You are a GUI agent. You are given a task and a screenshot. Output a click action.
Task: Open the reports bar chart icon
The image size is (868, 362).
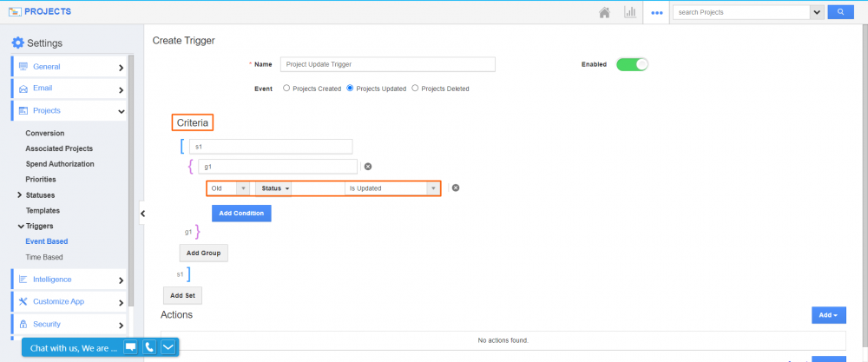pos(630,13)
